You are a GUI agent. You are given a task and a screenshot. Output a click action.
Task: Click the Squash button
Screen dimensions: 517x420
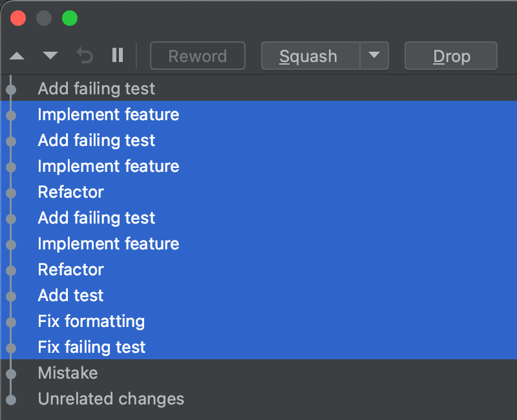310,56
